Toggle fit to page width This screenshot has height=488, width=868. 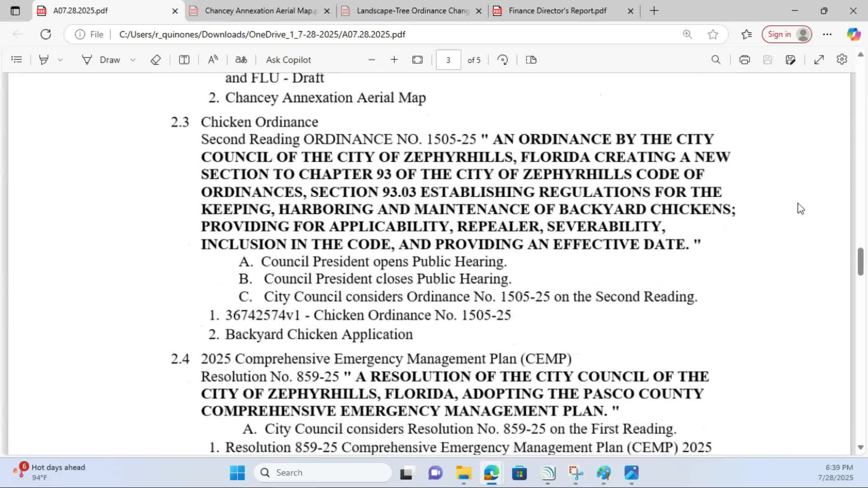click(x=417, y=60)
